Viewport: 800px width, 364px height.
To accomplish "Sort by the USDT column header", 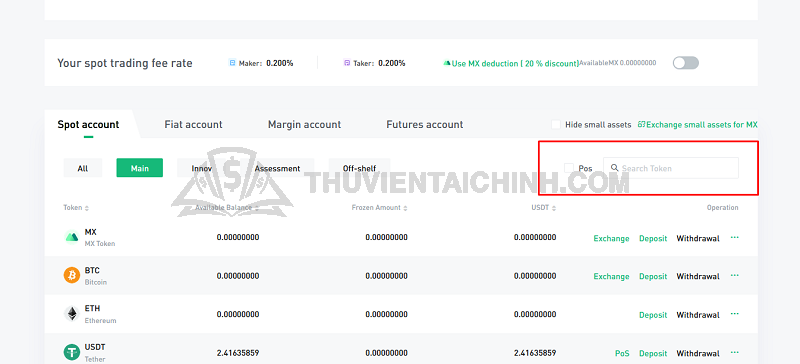I will click(x=543, y=208).
